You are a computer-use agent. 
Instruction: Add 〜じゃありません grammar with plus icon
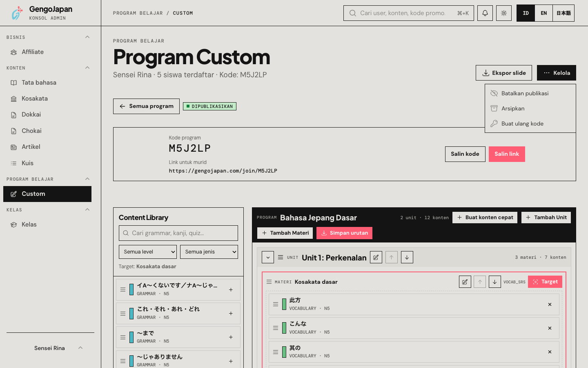pyautogui.click(x=231, y=361)
